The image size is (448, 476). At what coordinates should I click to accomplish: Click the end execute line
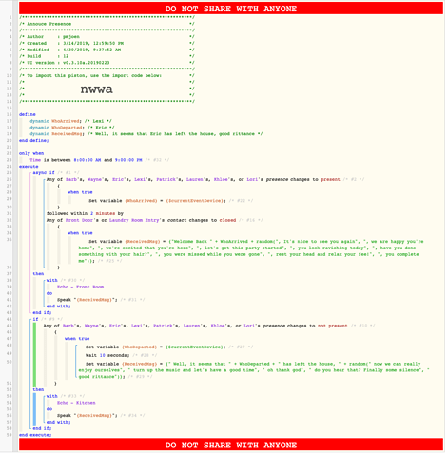point(35,435)
